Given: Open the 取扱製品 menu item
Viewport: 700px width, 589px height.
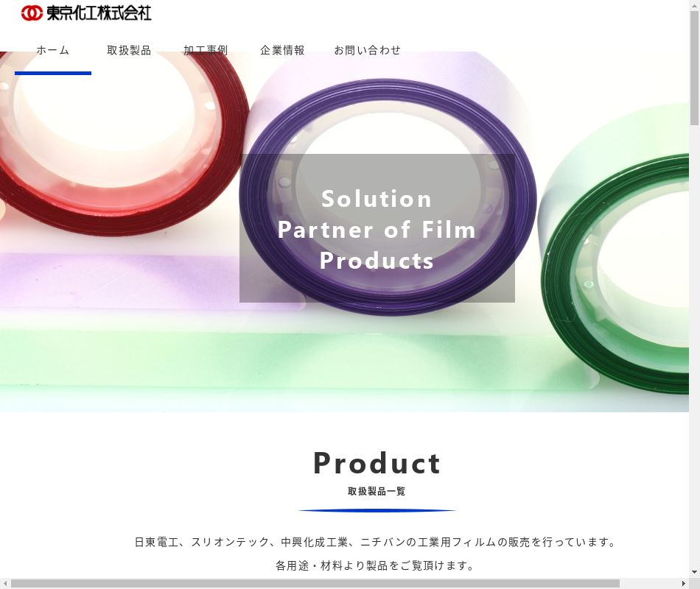Looking at the screenshot, I should coord(129,50).
